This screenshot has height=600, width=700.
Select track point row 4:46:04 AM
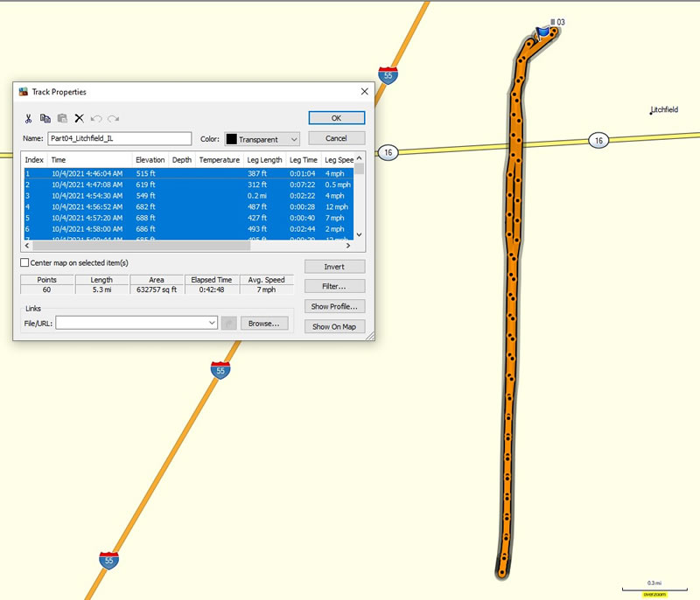(x=189, y=173)
